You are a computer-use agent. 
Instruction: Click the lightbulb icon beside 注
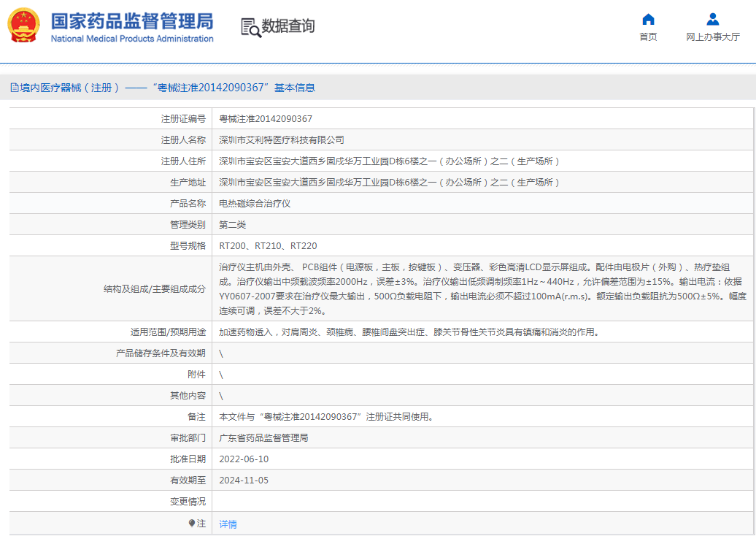click(x=192, y=524)
